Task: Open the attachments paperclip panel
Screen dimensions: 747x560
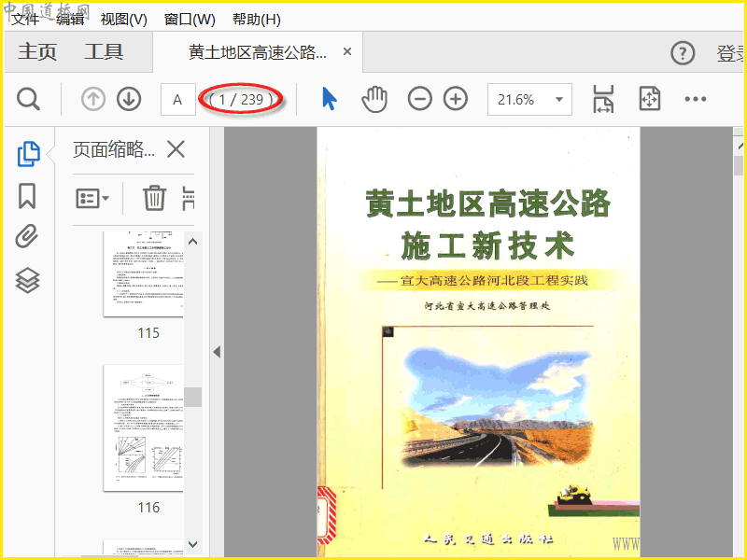Action: [x=27, y=236]
